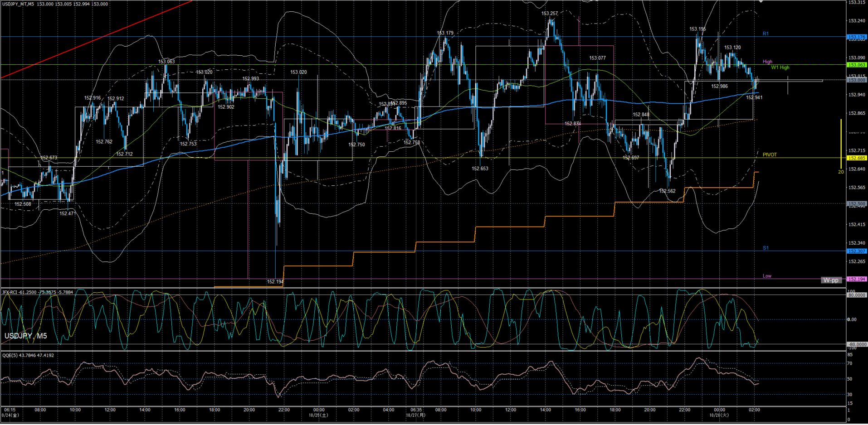Click the chart shift triangle marker at top
This screenshot has width=868, height=425.
pyautogui.click(x=761, y=2)
